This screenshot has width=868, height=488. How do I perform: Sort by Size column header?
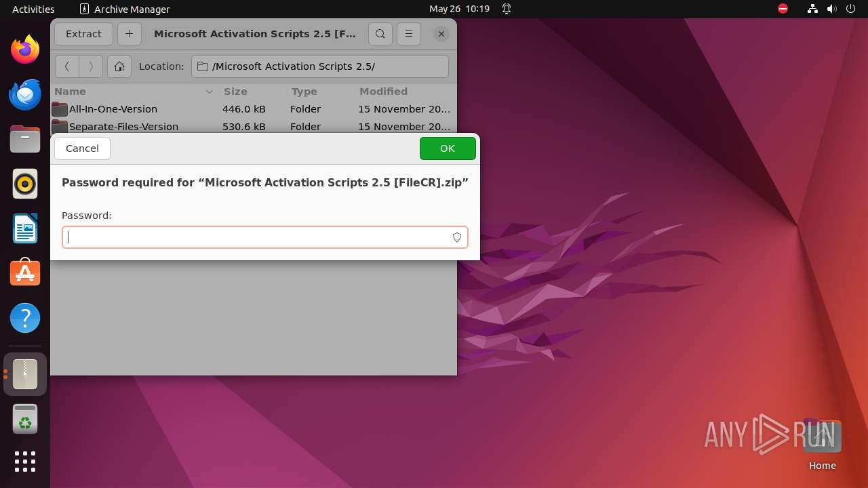click(252, 91)
